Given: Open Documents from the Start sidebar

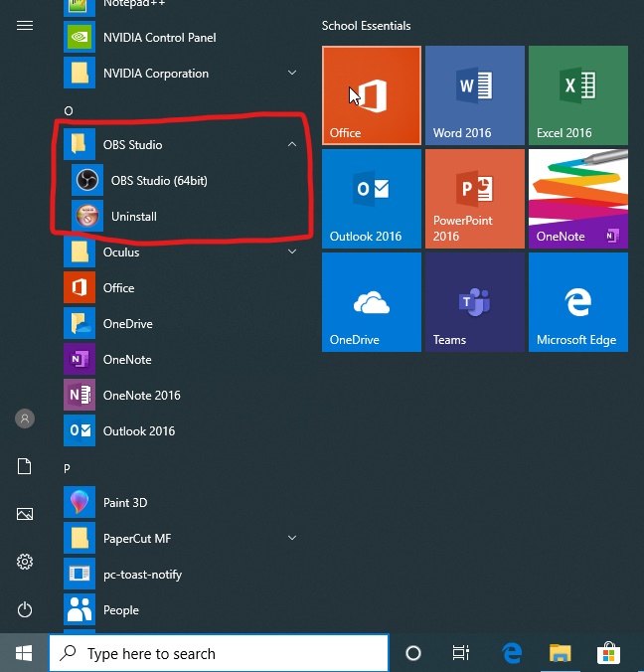Looking at the screenshot, I should tap(25, 466).
